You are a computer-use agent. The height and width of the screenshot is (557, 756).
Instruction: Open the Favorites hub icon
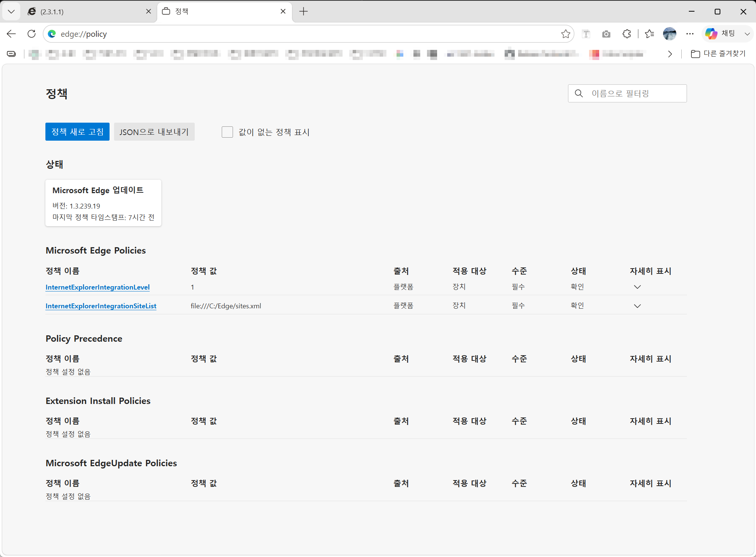point(649,34)
